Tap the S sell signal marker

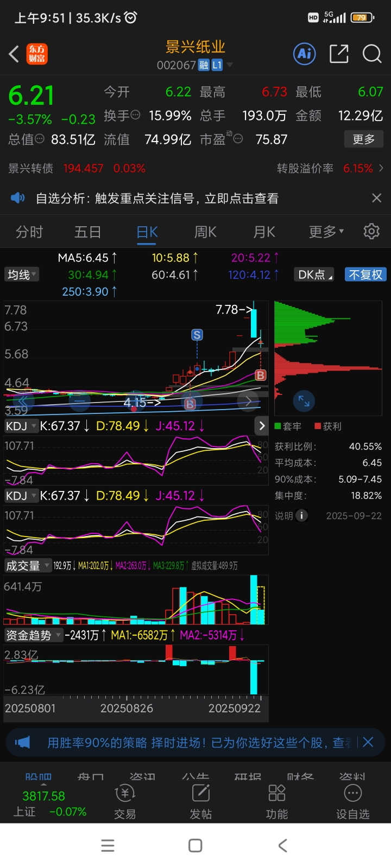point(197,335)
